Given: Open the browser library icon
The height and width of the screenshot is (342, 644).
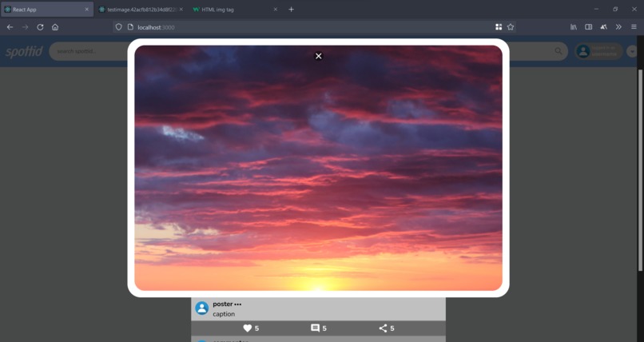Looking at the screenshot, I should (574, 27).
